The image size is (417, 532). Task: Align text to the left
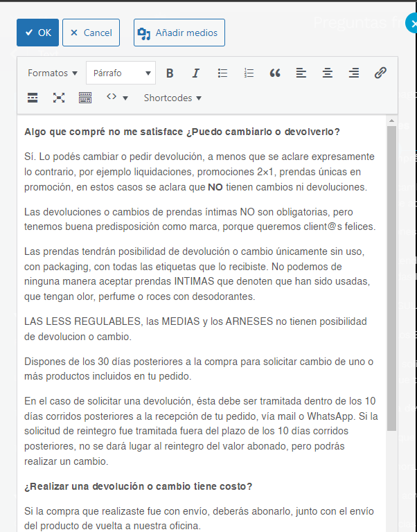click(x=301, y=73)
